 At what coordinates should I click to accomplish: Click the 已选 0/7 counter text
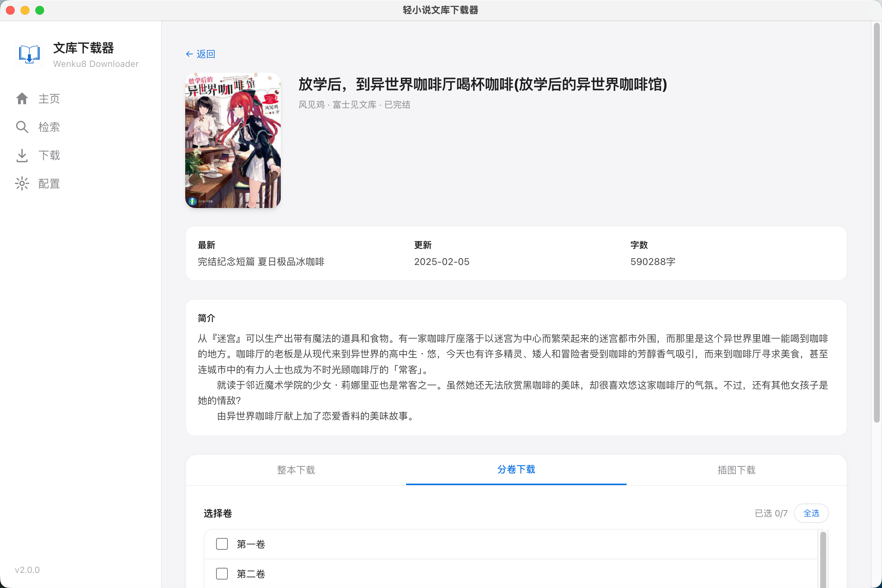[x=771, y=513]
